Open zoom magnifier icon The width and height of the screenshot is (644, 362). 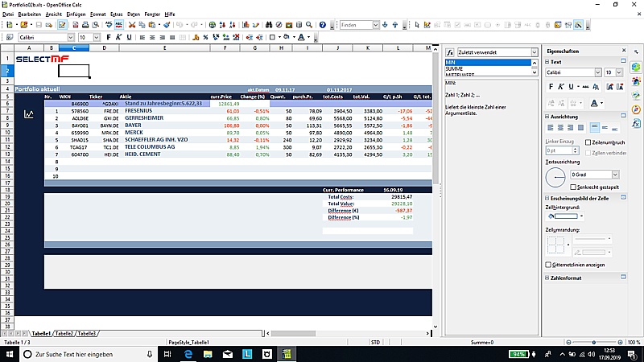[x=309, y=25]
